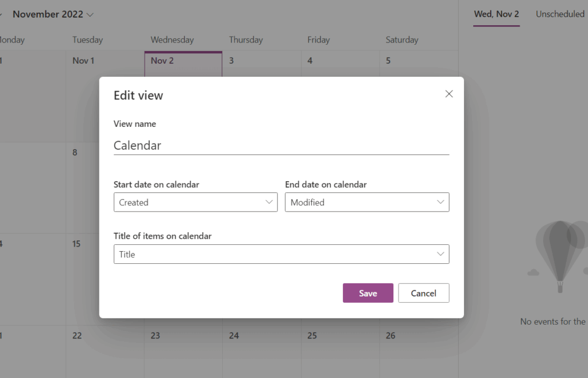This screenshot has height=378, width=588.
Task: Cancel editing the view
Action: pos(423,293)
